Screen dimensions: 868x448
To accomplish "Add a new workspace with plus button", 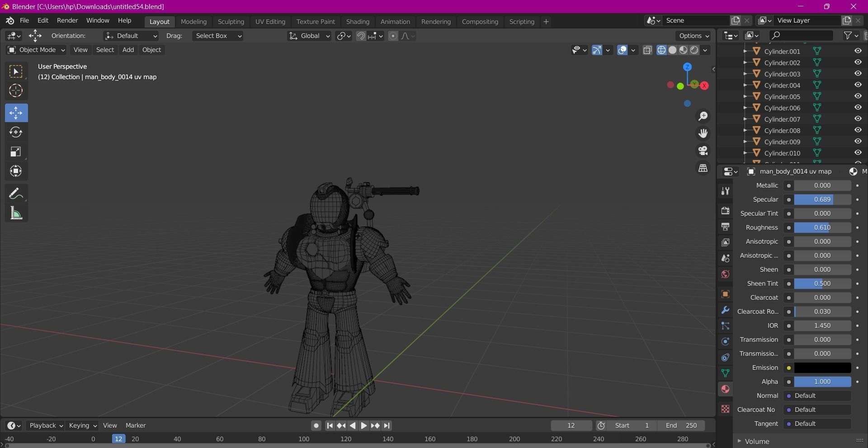I will pyautogui.click(x=546, y=22).
